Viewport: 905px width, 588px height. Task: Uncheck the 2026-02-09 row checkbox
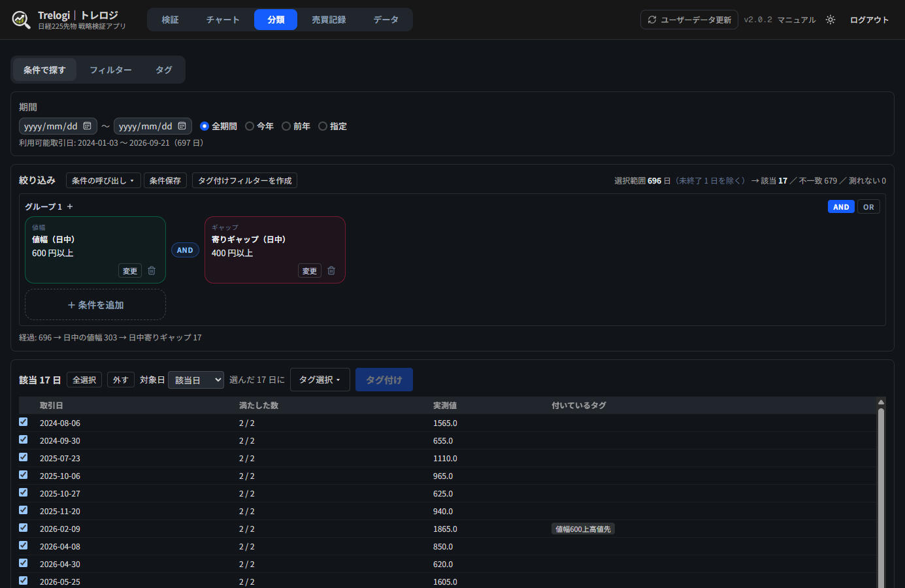pyautogui.click(x=24, y=528)
